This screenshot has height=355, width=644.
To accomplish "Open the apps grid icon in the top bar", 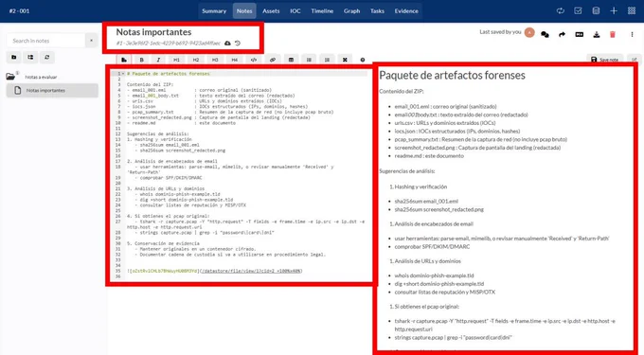I will 632,11.
